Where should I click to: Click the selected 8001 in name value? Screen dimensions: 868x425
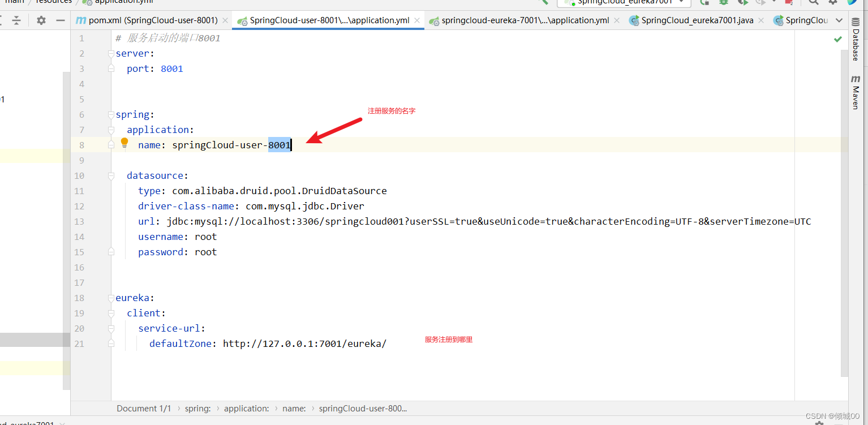click(280, 145)
